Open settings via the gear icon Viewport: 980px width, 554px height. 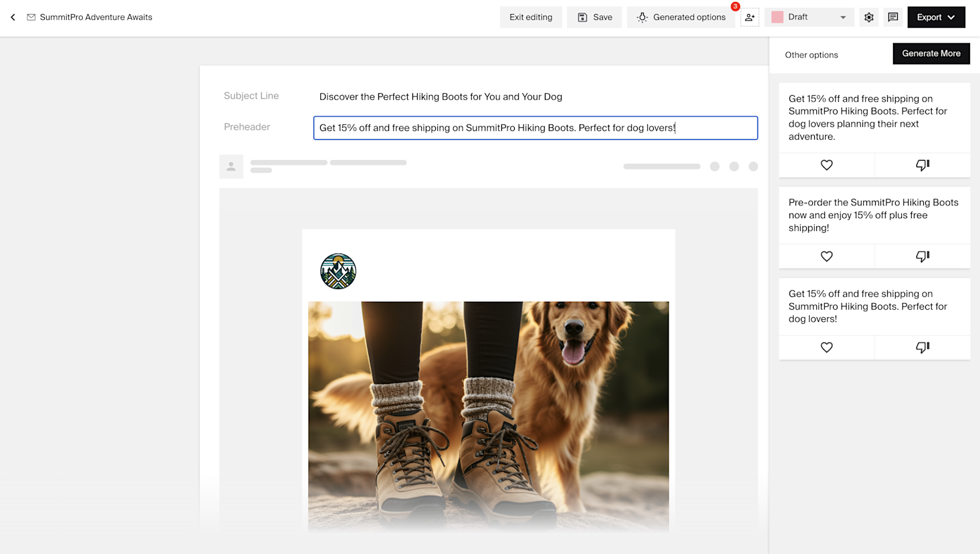[x=869, y=17]
